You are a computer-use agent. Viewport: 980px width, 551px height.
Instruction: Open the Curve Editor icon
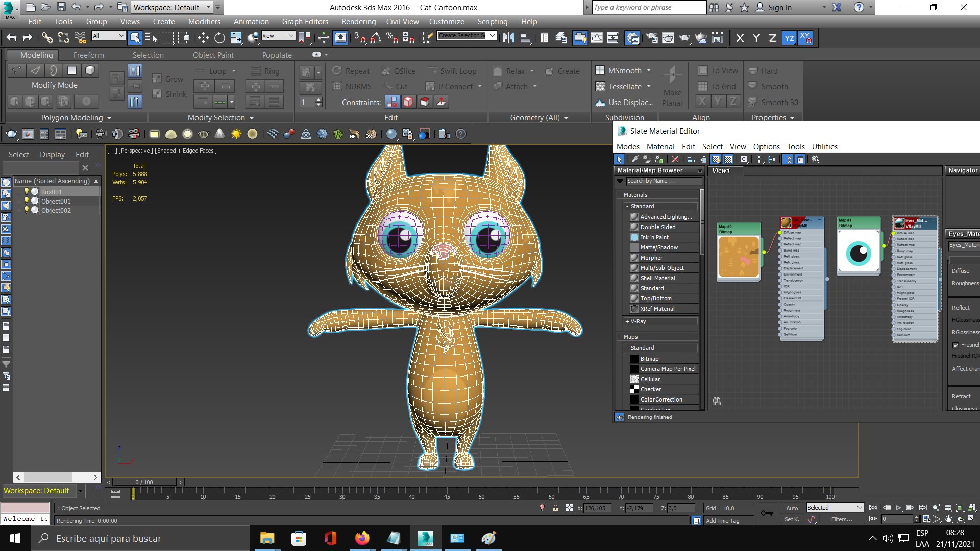click(x=597, y=37)
